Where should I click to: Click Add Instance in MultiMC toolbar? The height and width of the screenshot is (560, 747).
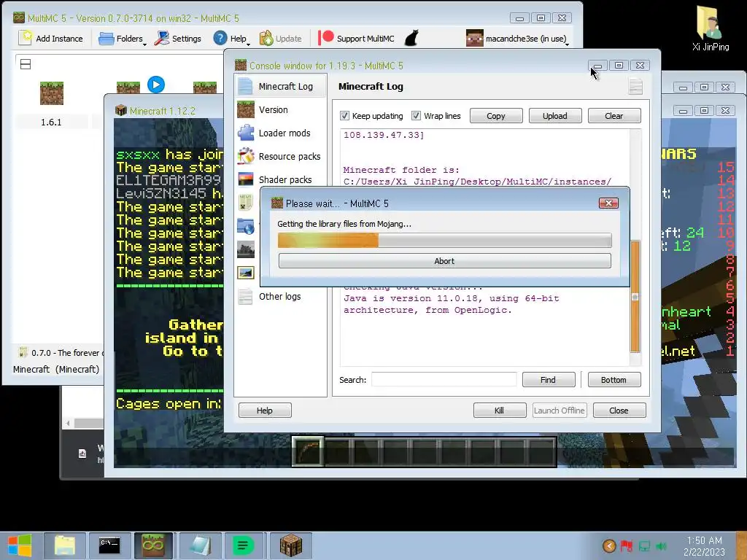pyautogui.click(x=51, y=39)
